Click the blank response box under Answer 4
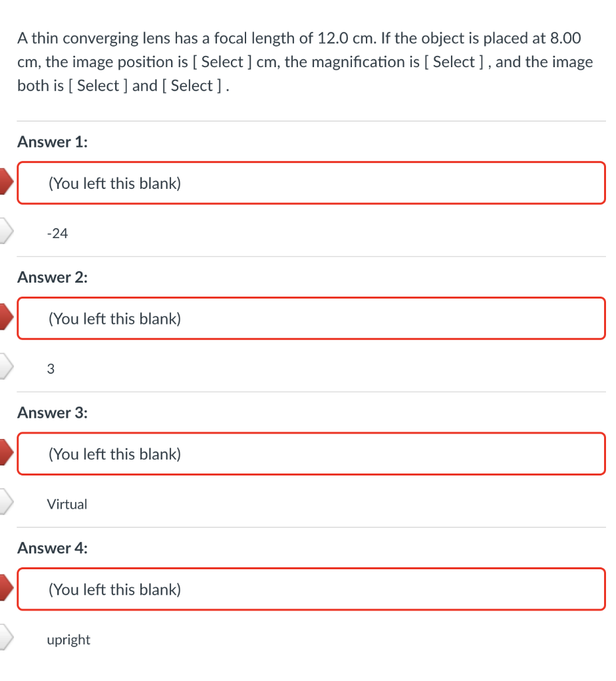This screenshot has width=616, height=681. (x=311, y=589)
